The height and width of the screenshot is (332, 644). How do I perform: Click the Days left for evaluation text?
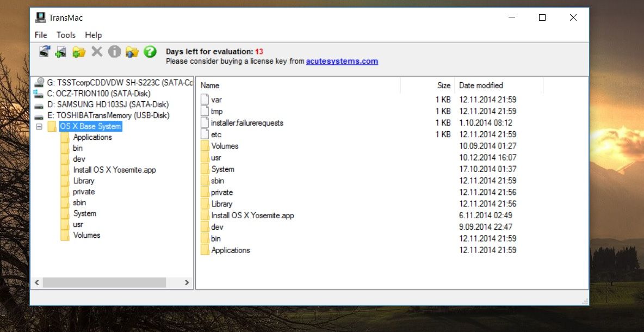214,52
